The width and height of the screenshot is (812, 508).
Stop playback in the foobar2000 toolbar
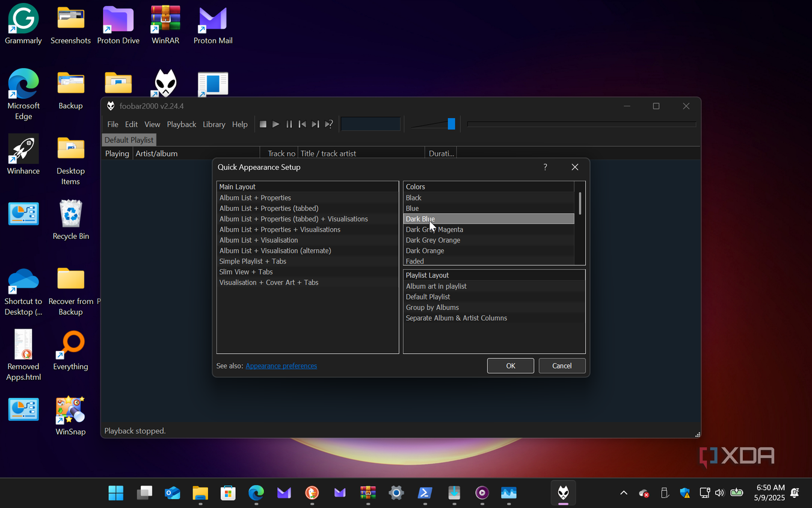(263, 125)
